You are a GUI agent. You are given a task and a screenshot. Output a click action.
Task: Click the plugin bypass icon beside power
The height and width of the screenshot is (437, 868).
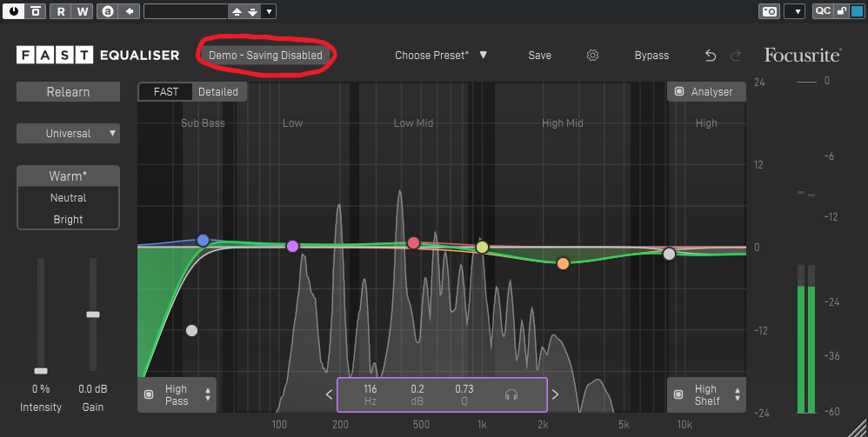click(x=36, y=11)
